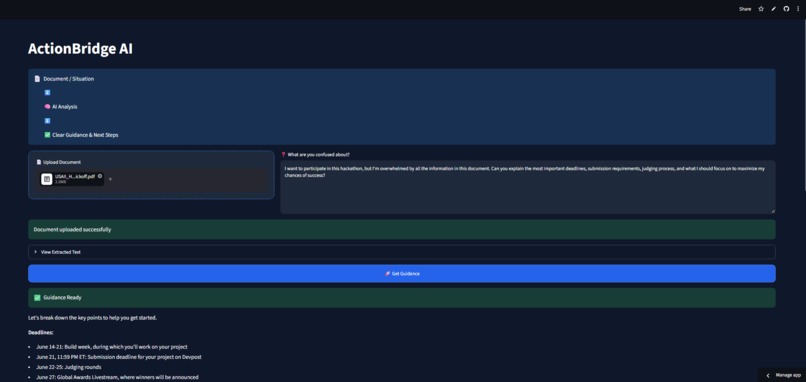Click the green checkmark beside Clear Guidance
The image size is (806, 382).
click(47, 135)
